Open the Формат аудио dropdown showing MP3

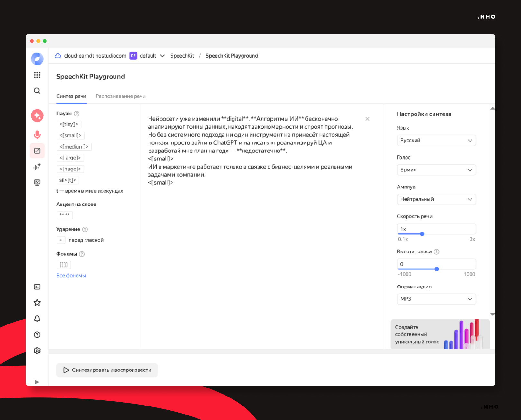tap(436, 299)
